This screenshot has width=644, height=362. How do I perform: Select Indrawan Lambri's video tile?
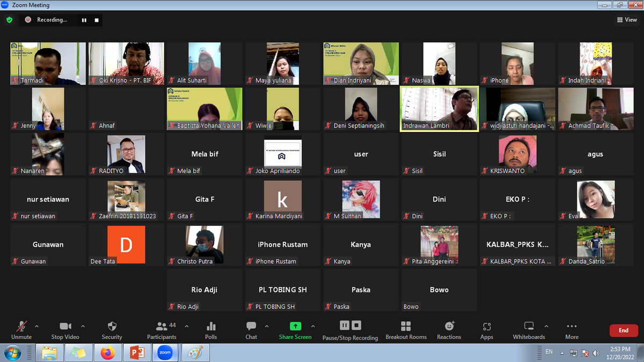point(439,109)
